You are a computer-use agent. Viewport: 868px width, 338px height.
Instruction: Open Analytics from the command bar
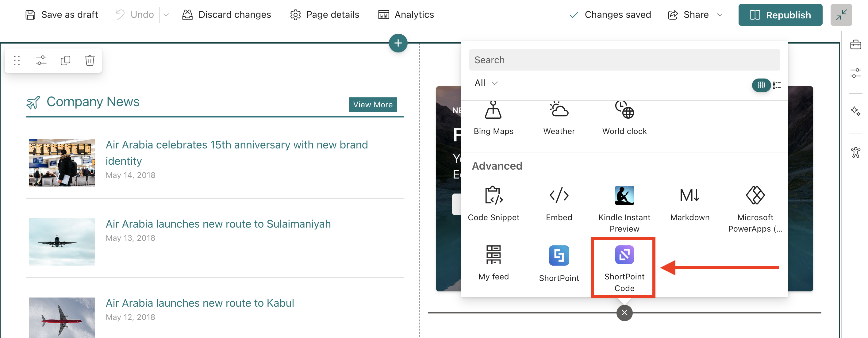pyautogui.click(x=406, y=15)
